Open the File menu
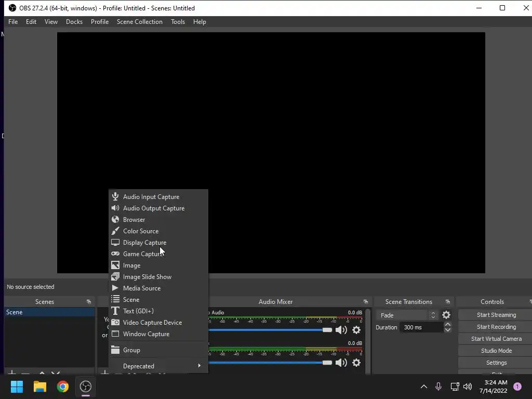Viewport: 532px width, 399px height. pyautogui.click(x=13, y=22)
